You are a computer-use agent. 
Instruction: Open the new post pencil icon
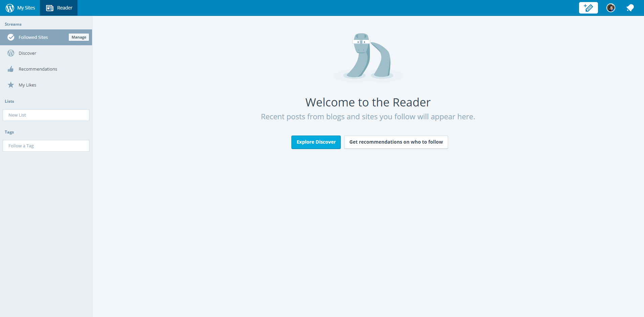588,8
